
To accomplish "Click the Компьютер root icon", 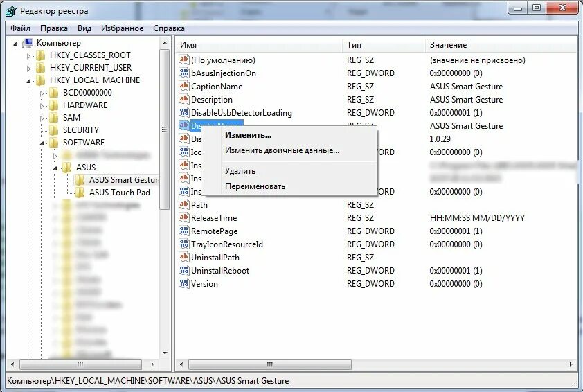I will point(28,43).
